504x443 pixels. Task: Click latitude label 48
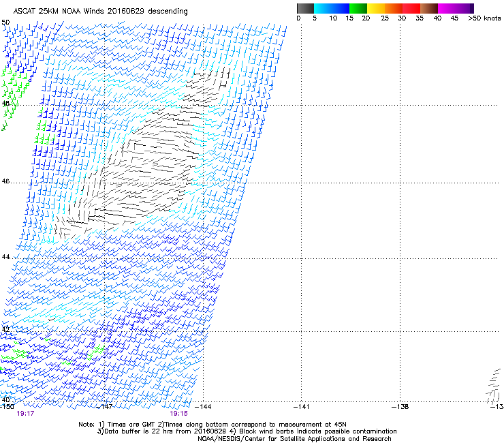point(5,104)
